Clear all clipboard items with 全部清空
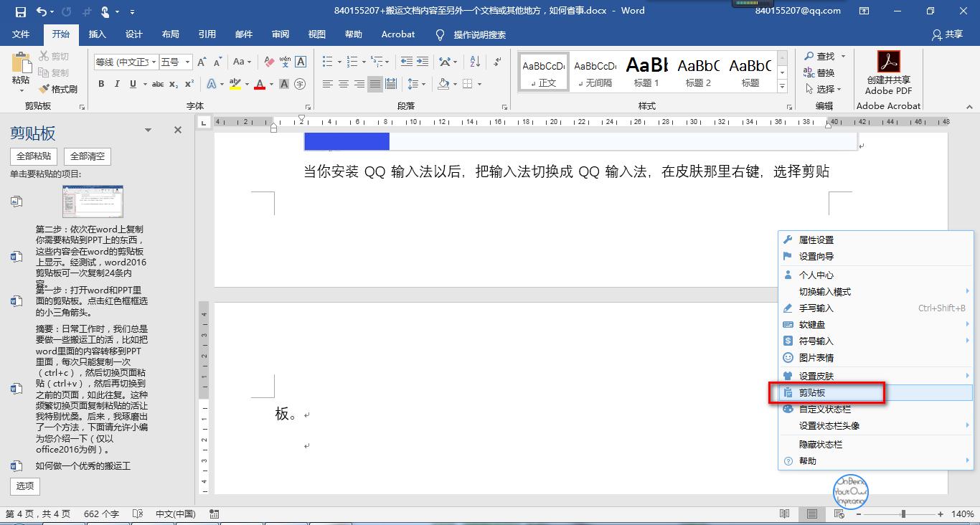Viewport: 980px width, 525px height. (x=87, y=156)
